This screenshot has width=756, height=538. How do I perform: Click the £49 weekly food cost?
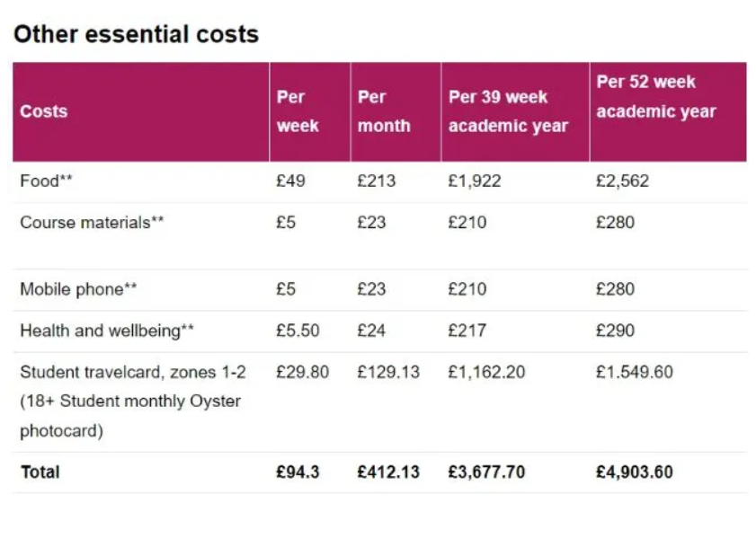tap(290, 181)
